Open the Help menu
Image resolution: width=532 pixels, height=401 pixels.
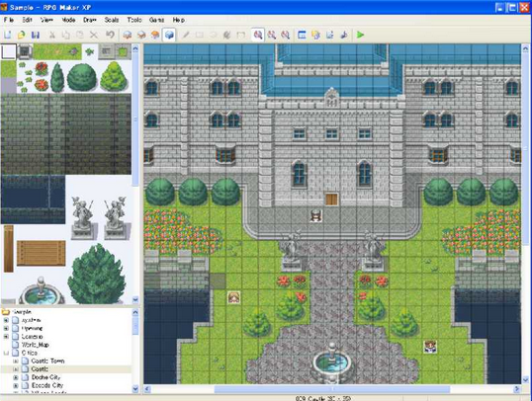[179, 20]
